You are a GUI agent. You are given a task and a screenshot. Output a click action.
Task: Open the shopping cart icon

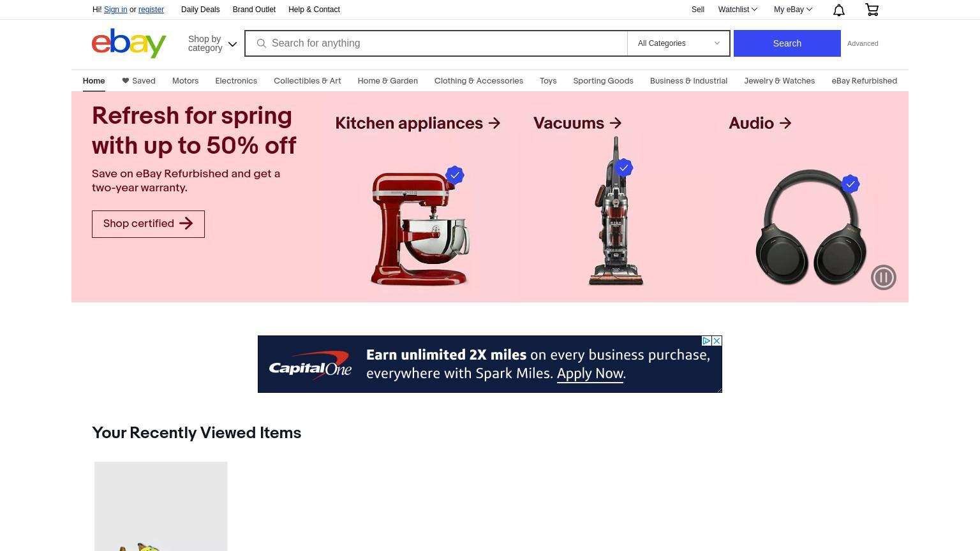(x=872, y=10)
